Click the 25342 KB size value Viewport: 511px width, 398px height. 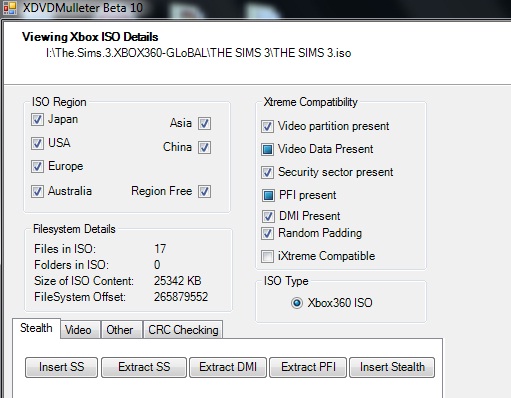click(178, 281)
